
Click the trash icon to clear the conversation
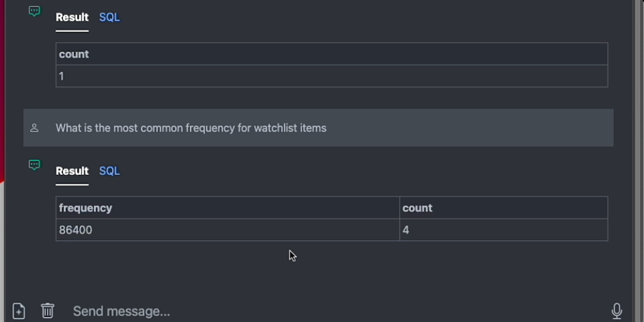click(48, 311)
